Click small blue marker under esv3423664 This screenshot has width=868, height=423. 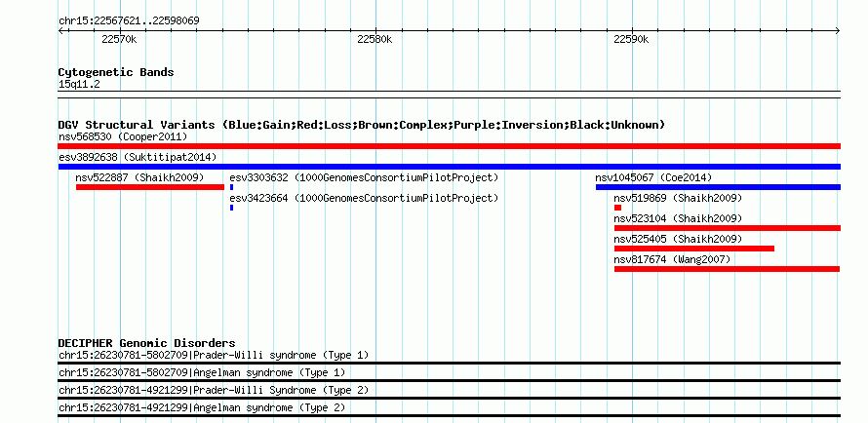tap(231, 208)
